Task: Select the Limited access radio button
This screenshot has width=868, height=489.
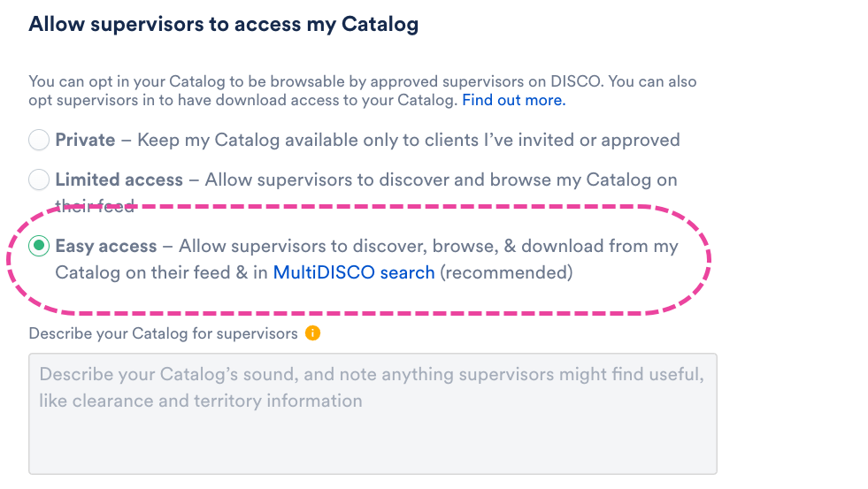Action: (39, 180)
